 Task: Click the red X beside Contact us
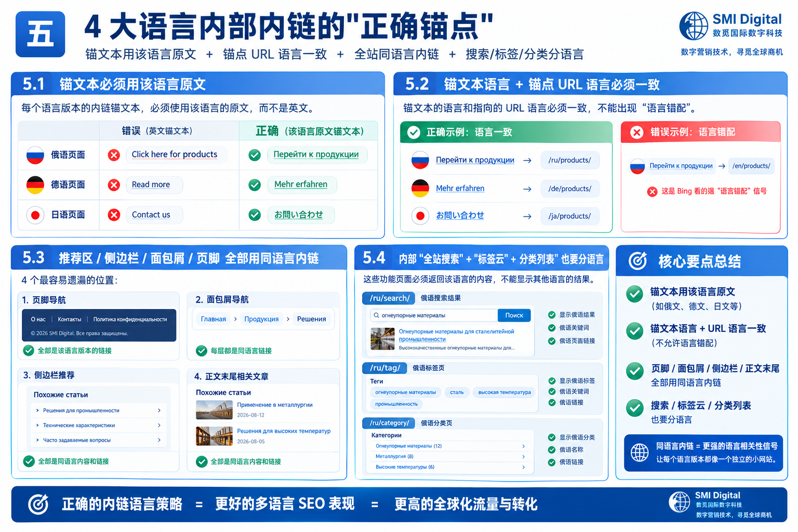(x=114, y=215)
